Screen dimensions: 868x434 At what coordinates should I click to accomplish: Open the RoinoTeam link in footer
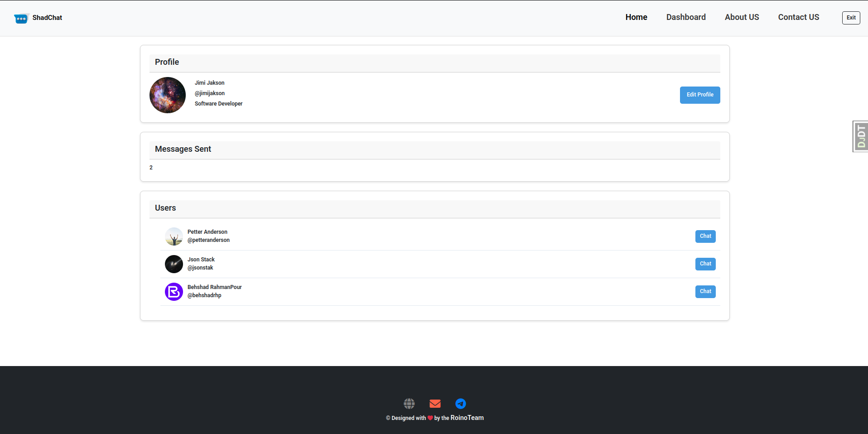pyautogui.click(x=467, y=418)
